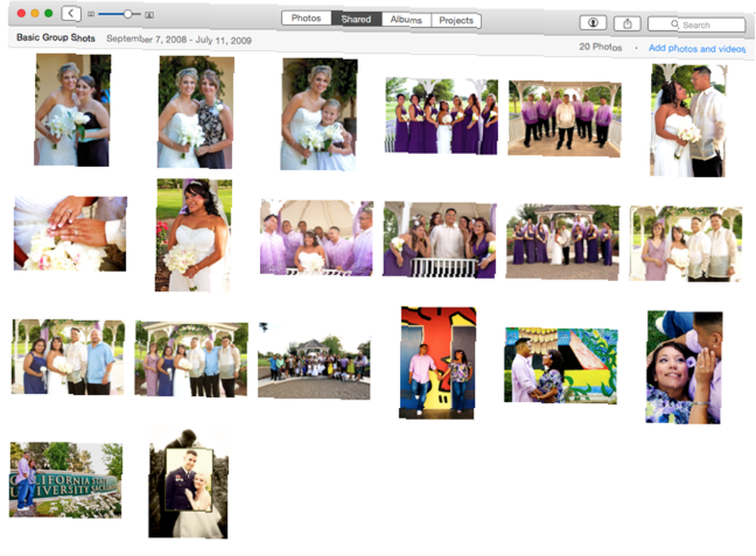Go to the Projects tab
Screen dimensions: 756x556
click(456, 20)
